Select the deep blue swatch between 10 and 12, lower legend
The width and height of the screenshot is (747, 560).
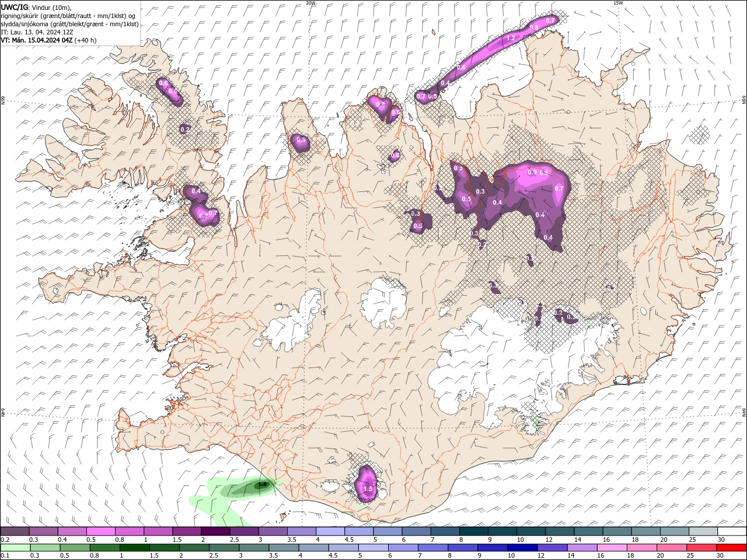tap(522, 548)
